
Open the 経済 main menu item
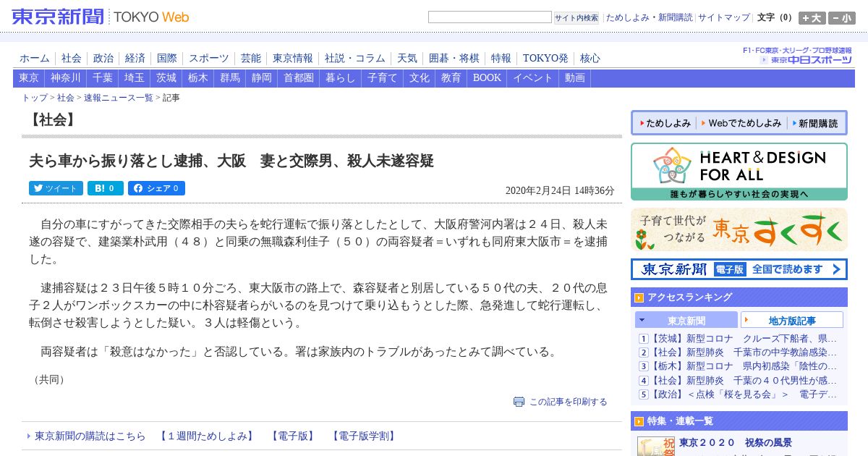(x=135, y=59)
